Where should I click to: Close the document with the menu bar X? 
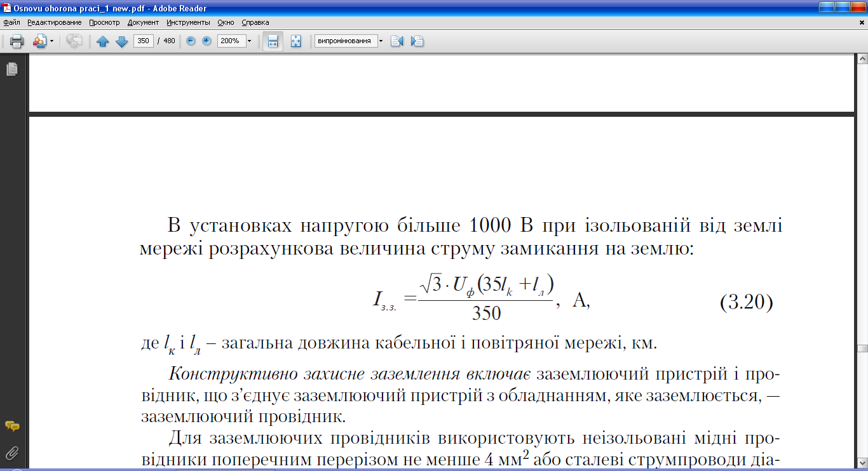coord(860,23)
